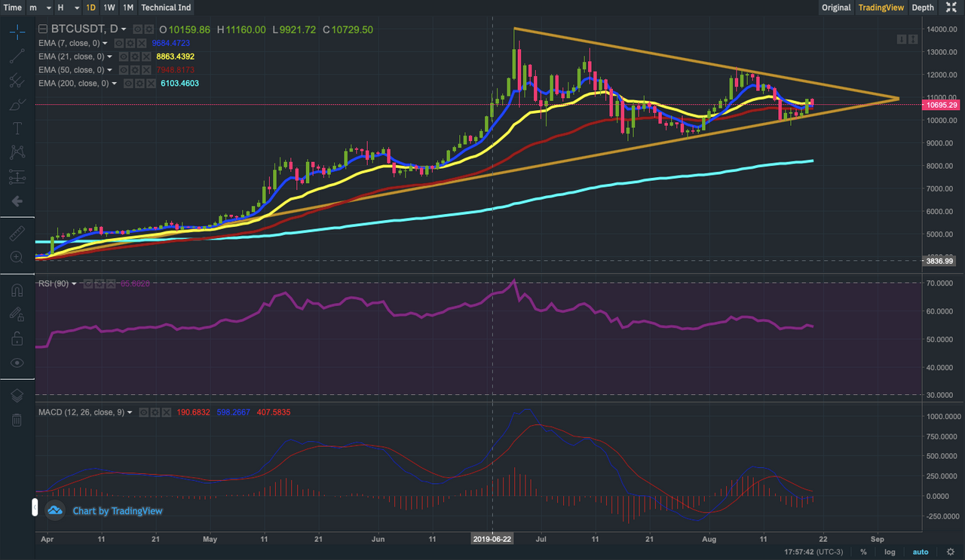Open the XABCD pattern tool

17,152
